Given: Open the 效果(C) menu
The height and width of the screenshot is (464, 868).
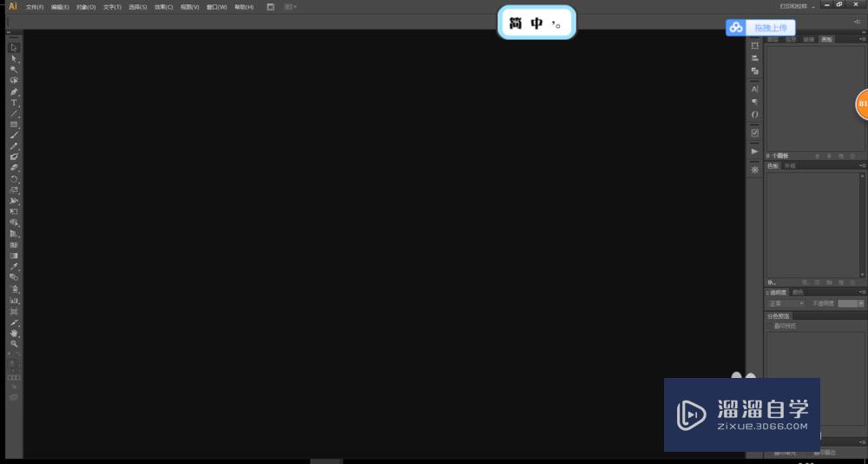Looking at the screenshot, I should coord(163,7).
